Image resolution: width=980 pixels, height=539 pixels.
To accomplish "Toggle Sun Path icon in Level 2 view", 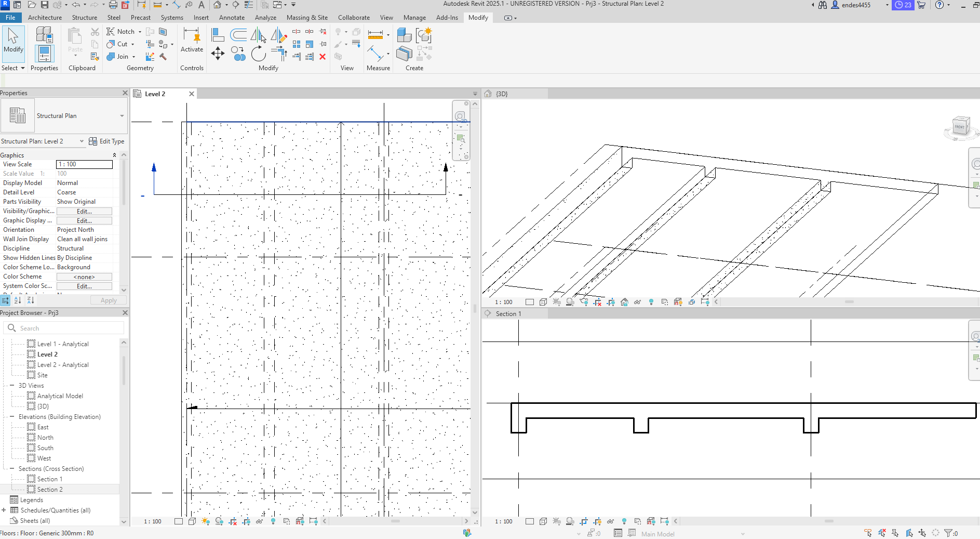I will pos(205,521).
